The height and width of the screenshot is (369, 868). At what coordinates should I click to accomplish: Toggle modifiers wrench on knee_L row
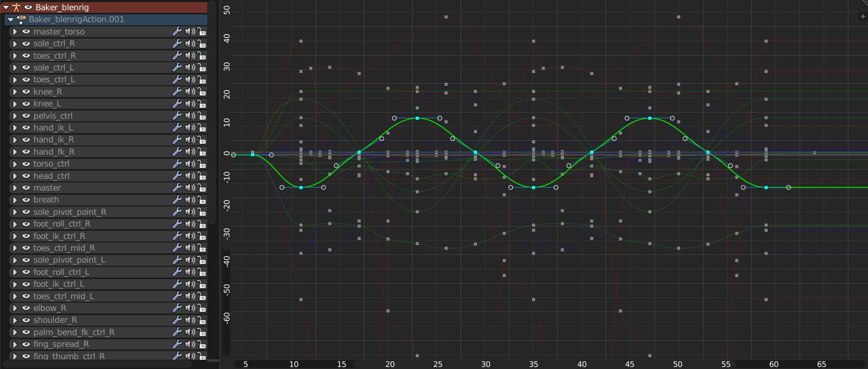tap(177, 104)
